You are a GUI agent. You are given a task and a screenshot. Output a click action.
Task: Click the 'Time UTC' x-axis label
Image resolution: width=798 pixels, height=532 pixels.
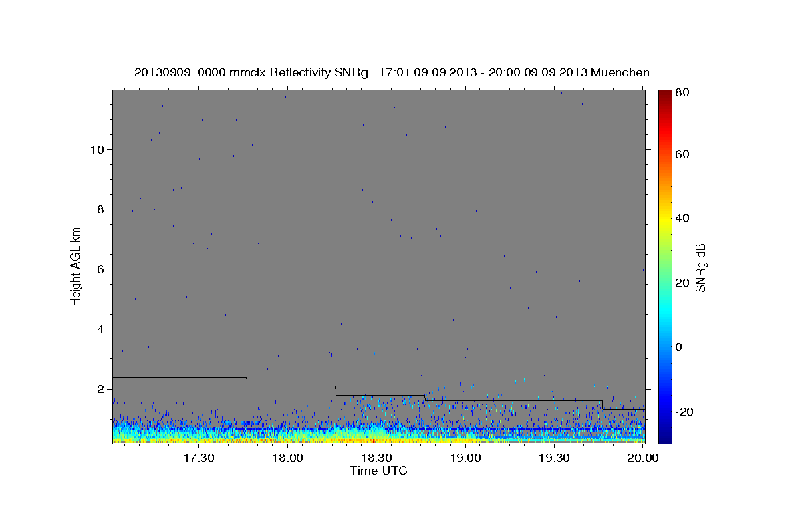378,471
